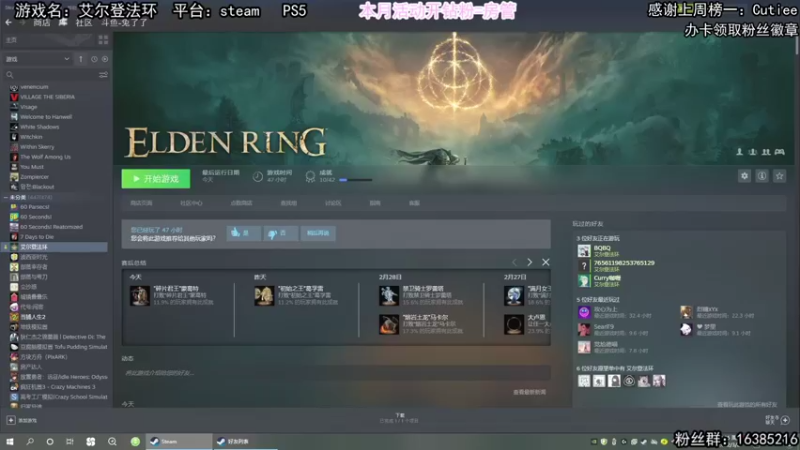The width and height of the screenshot is (800, 450).
Task: Open game settings gear icon
Action: 744,176
